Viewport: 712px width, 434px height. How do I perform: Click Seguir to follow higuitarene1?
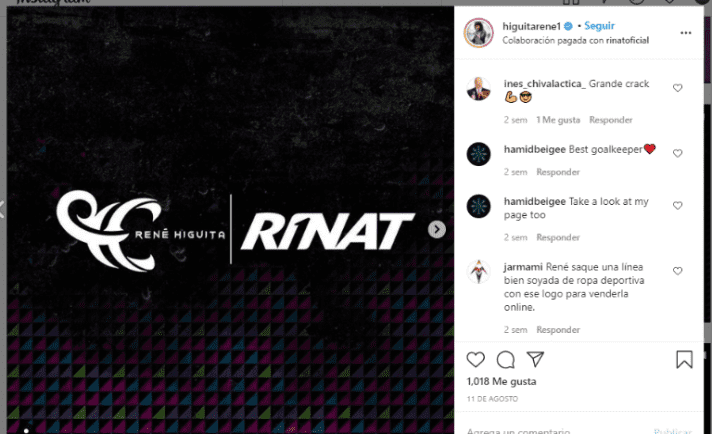click(599, 26)
